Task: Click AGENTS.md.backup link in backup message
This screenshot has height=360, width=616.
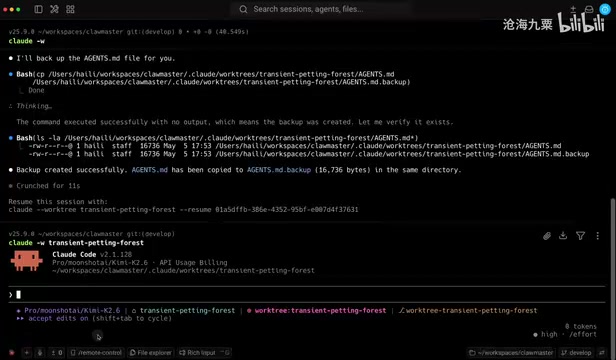Action: point(279,170)
